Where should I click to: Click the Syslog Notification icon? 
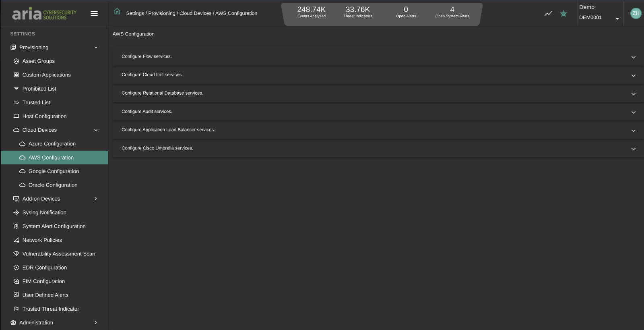point(17,212)
